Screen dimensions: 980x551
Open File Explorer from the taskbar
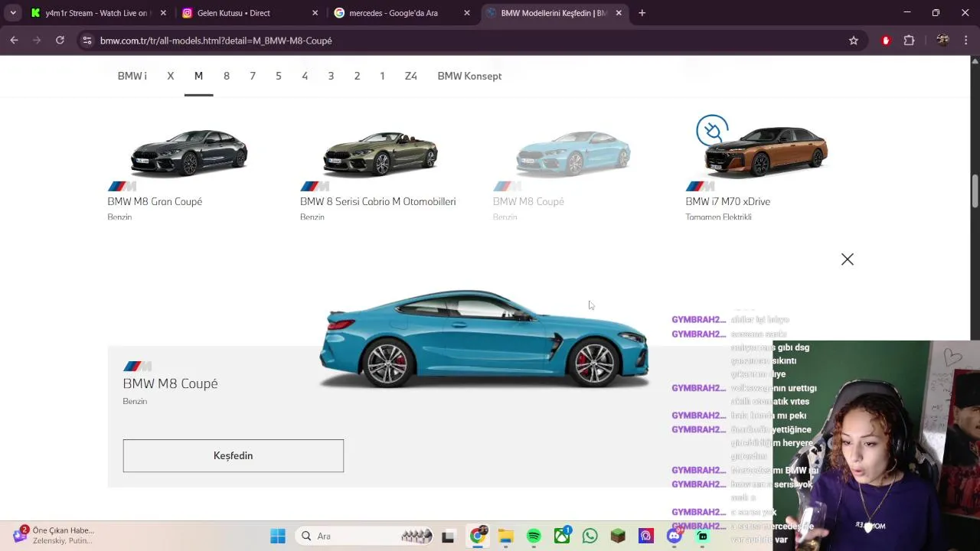click(x=505, y=536)
